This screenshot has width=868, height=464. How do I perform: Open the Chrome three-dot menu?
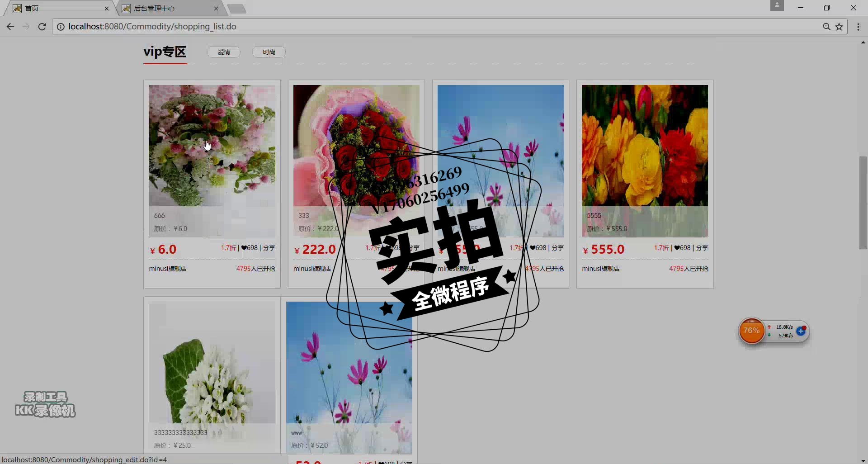(858, 27)
